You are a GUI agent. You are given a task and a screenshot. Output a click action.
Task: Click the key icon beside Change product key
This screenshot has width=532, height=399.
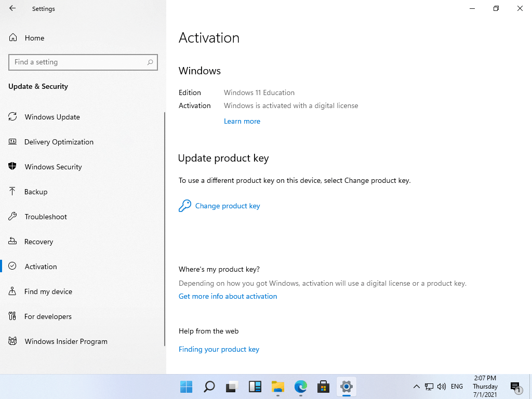tap(184, 206)
